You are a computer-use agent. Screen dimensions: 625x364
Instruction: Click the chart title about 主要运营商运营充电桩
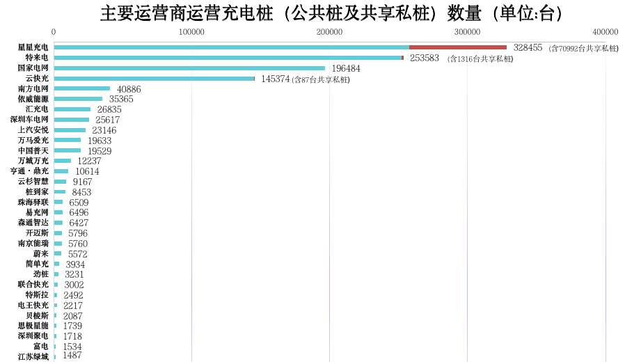331,13
